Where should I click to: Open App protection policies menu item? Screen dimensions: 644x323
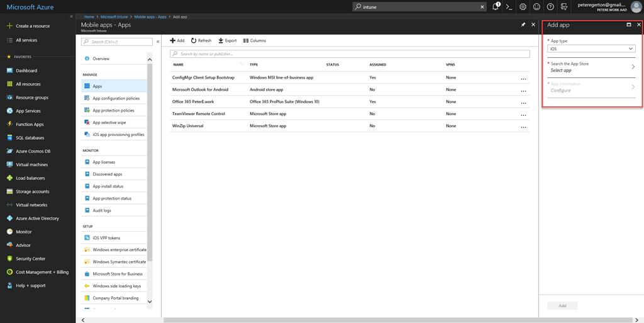(x=113, y=110)
